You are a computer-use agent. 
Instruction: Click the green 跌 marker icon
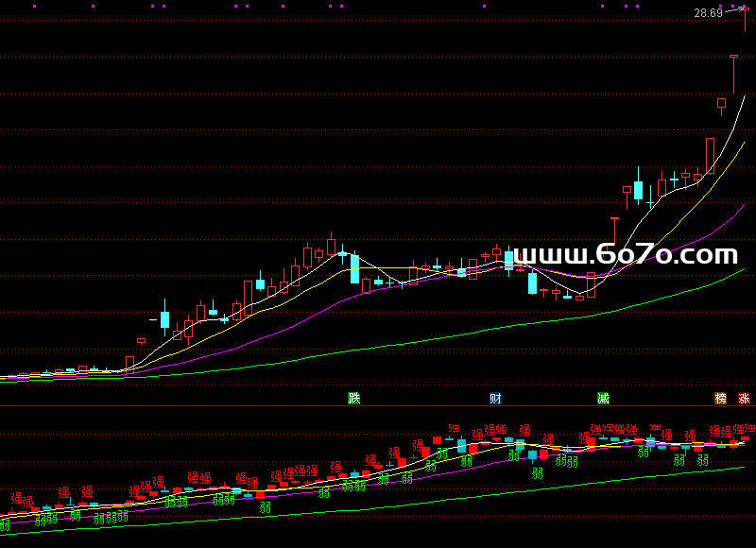pos(354,398)
